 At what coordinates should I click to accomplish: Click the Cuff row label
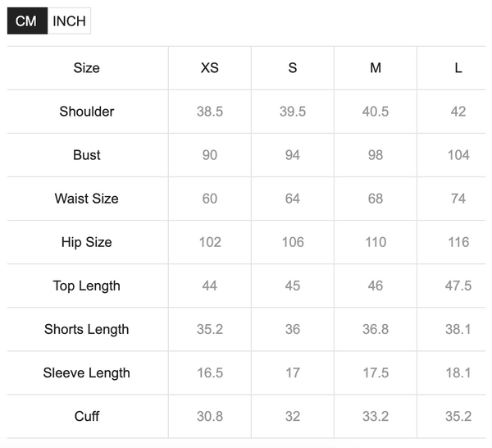(x=87, y=416)
